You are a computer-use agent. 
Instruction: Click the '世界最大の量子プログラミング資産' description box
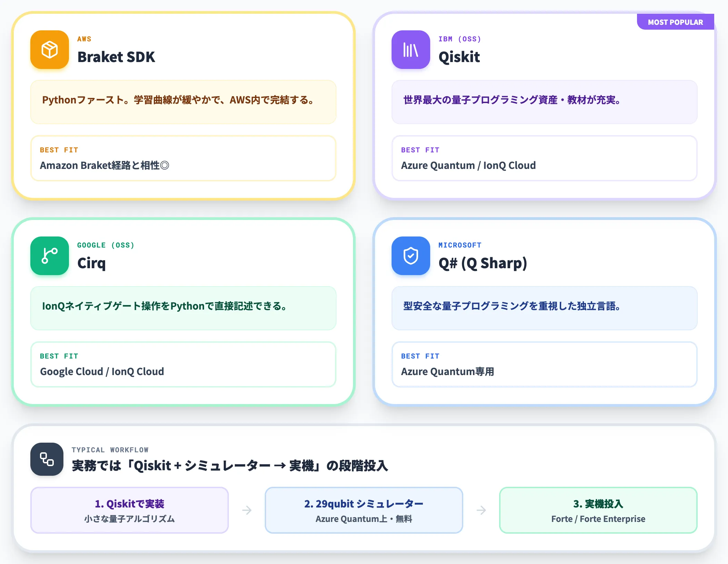click(545, 102)
